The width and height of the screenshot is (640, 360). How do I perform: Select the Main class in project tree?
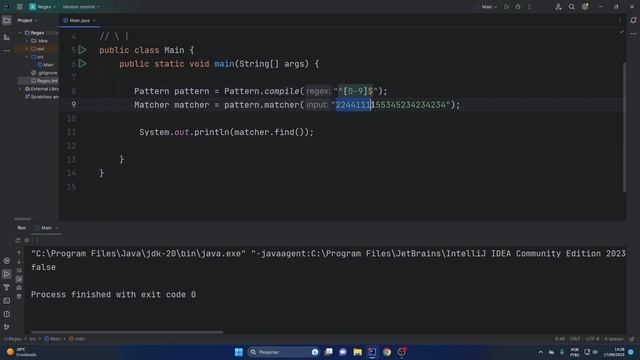coord(46,65)
